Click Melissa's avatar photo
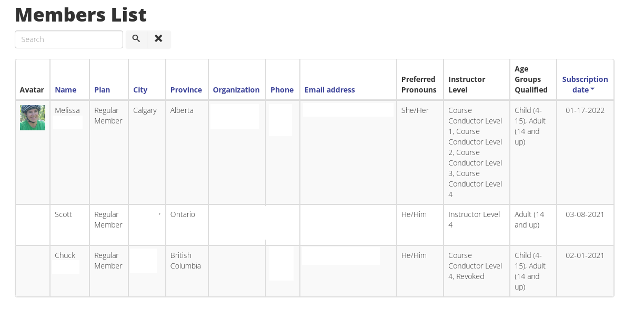 [33, 118]
